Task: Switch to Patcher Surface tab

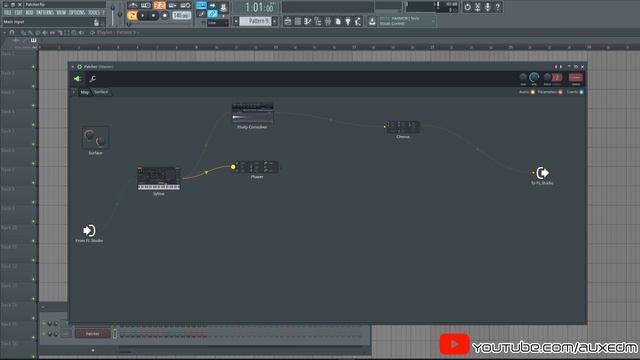Action: click(101, 92)
